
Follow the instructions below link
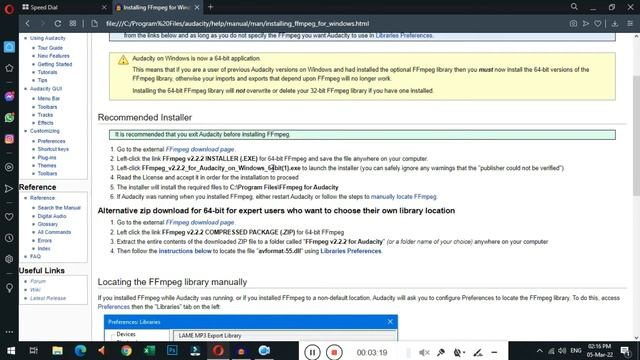coord(185,251)
